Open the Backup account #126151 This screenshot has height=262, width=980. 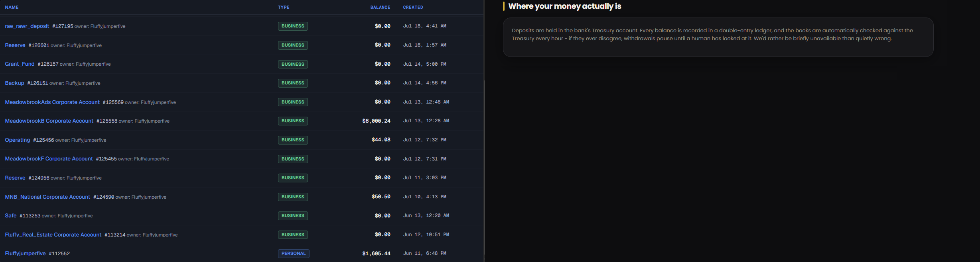click(14, 83)
